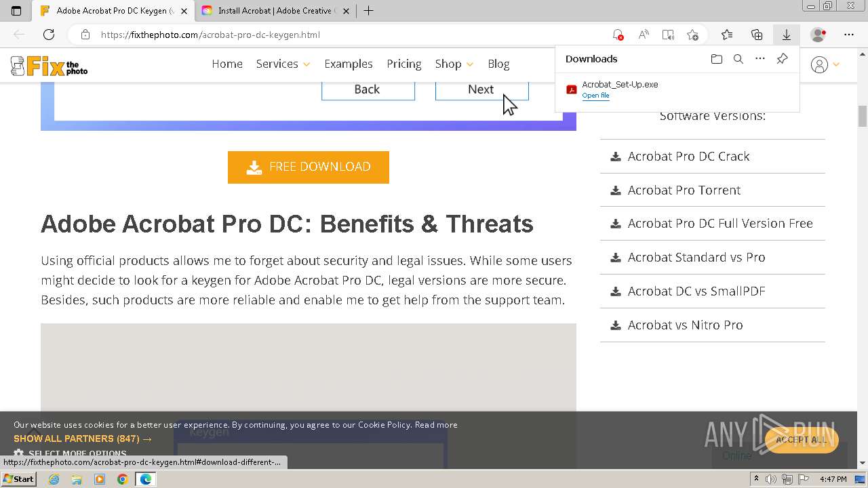Open media player taskbar icon
This screenshot has height=488, width=868.
click(x=100, y=479)
